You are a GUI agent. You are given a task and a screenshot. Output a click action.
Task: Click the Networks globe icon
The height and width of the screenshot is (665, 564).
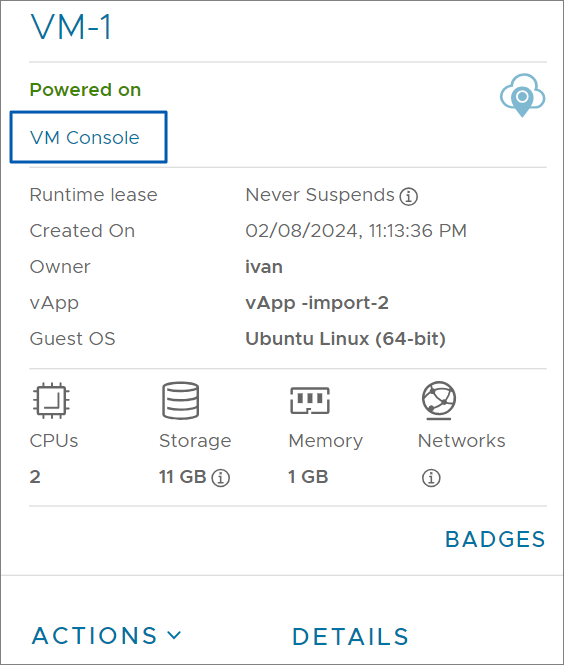(439, 400)
